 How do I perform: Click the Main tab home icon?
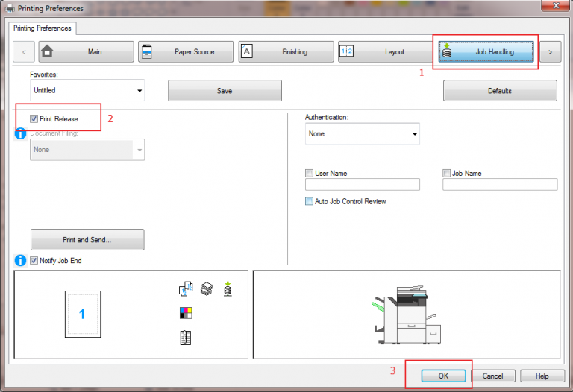coord(47,51)
